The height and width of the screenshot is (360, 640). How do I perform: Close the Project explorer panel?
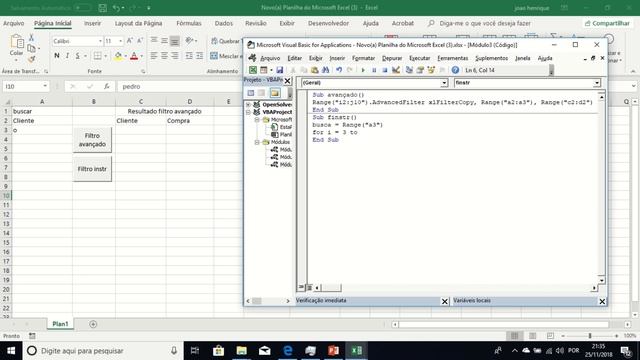tap(287, 81)
